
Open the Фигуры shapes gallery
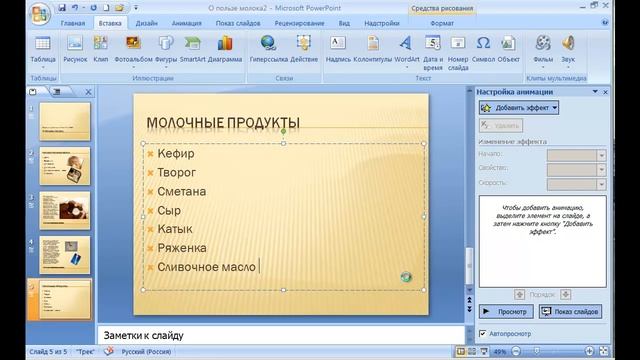pyautogui.click(x=166, y=51)
